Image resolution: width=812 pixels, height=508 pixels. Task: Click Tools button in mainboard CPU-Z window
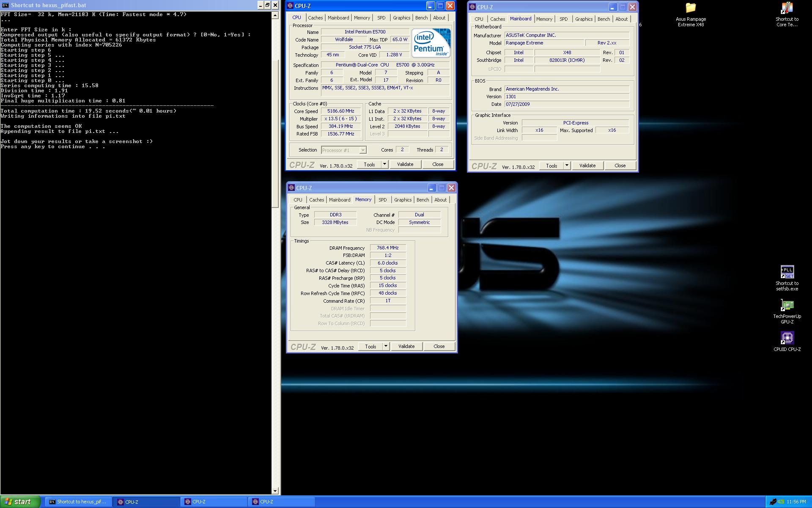pos(551,166)
